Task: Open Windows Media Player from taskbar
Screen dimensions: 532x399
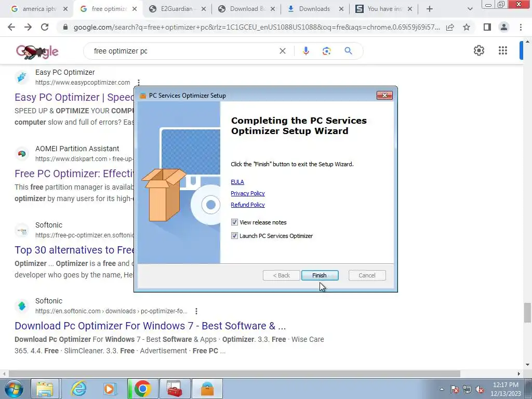Action: pyautogui.click(x=109, y=389)
